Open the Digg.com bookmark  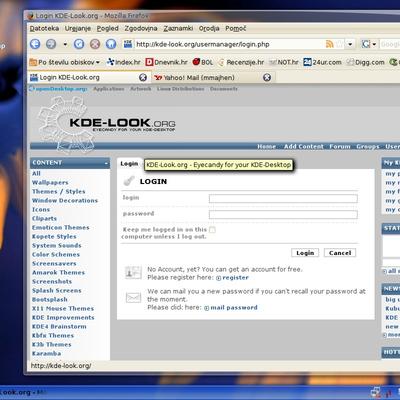(365, 62)
